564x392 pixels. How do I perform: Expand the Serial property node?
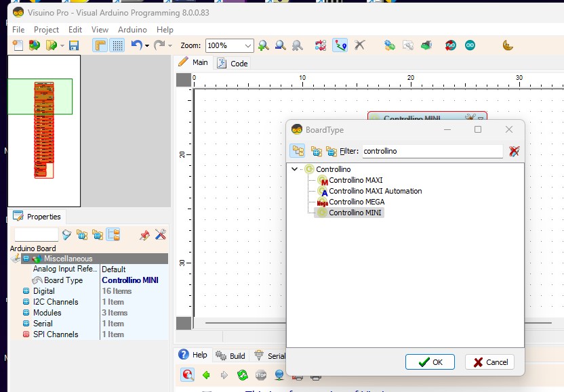pos(26,323)
